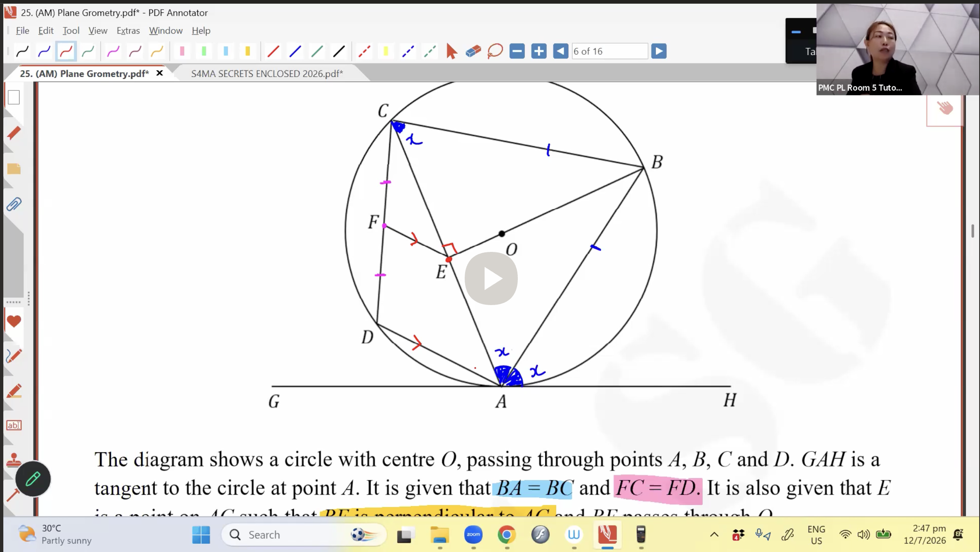This screenshot has height=552, width=980.
Task: Select the purple curved pen tool
Action: pos(135,51)
